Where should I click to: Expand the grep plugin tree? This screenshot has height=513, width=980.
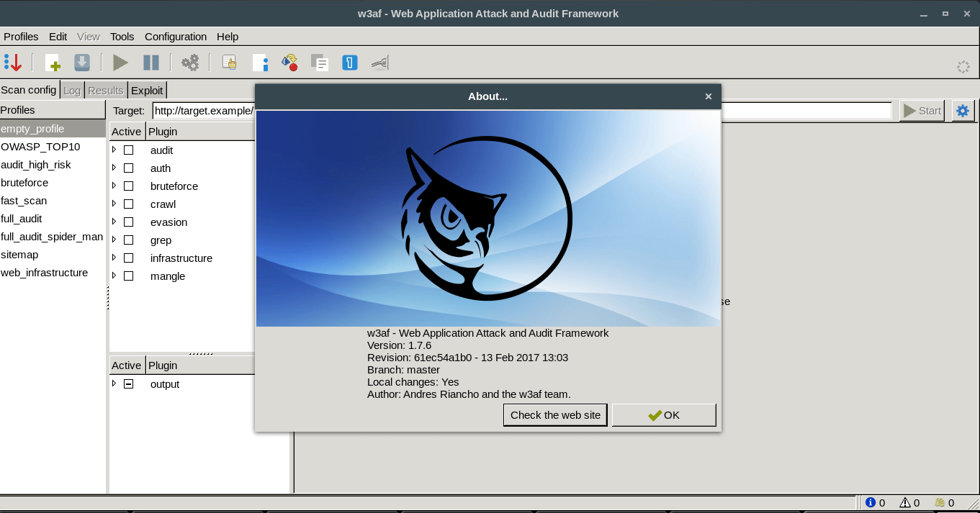114,240
